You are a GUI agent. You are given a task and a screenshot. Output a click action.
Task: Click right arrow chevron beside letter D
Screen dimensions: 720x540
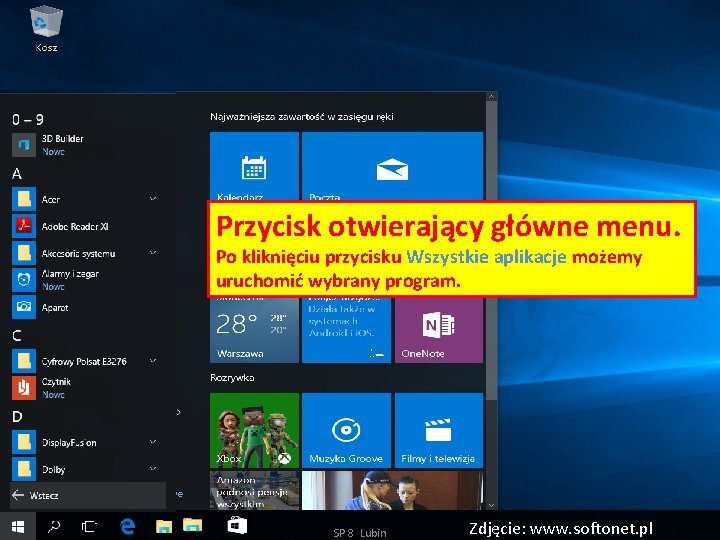point(179,412)
